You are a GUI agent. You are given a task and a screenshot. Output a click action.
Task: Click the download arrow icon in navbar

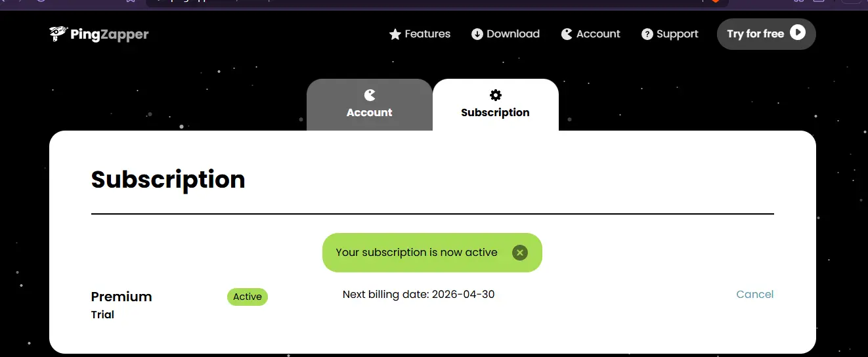pyautogui.click(x=477, y=34)
